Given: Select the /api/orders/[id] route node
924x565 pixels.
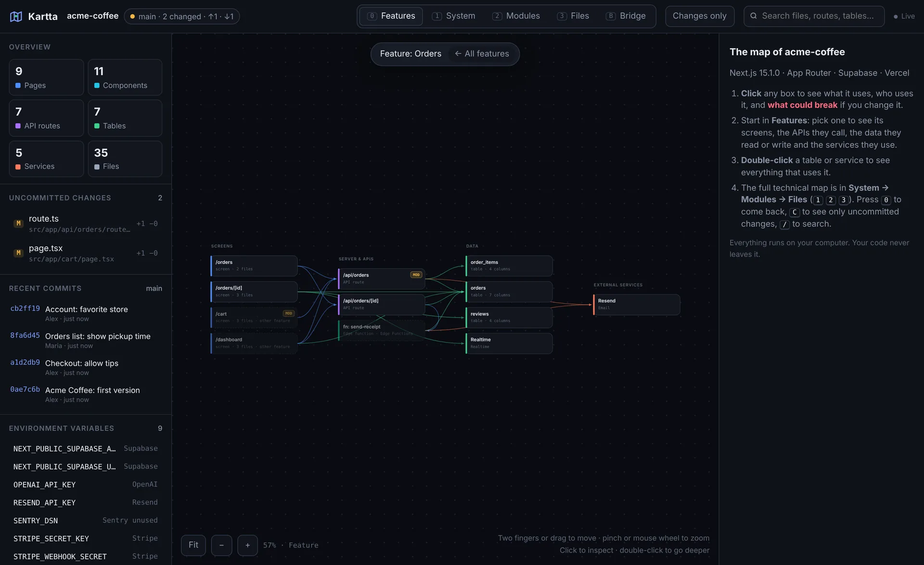Looking at the screenshot, I should point(382,304).
